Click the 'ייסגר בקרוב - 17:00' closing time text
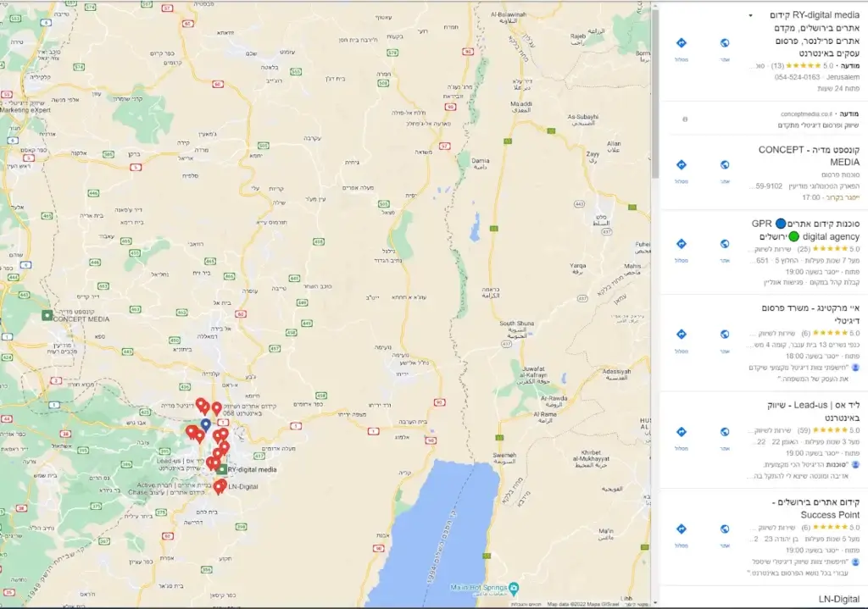868x609 pixels. coord(831,197)
